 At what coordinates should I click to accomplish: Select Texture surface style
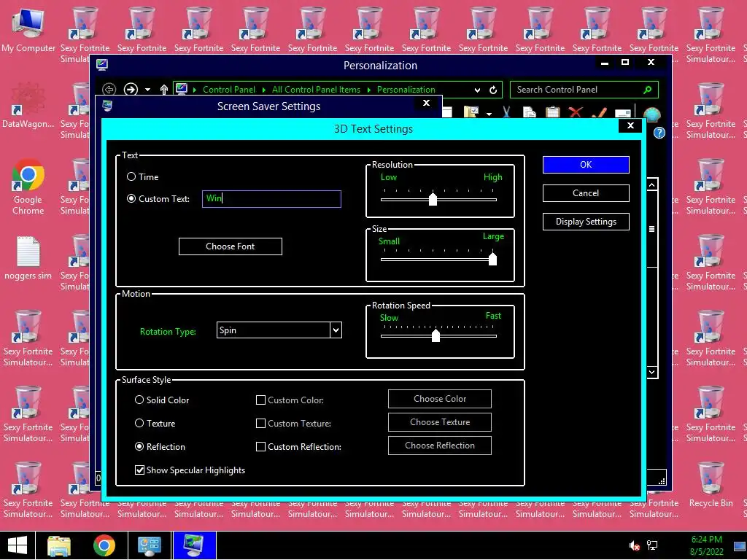coord(139,423)
